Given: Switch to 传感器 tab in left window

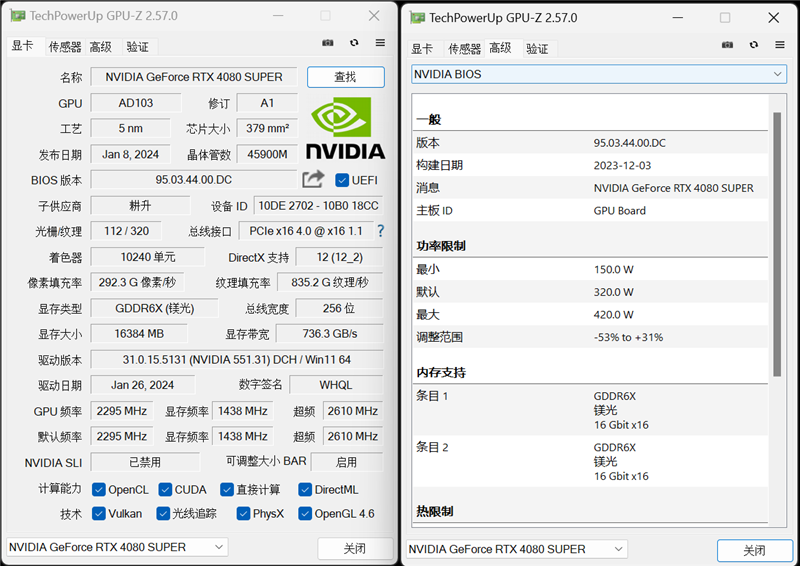Looking at the screenshot, I should pyautogui.click(x=65, y=46).
